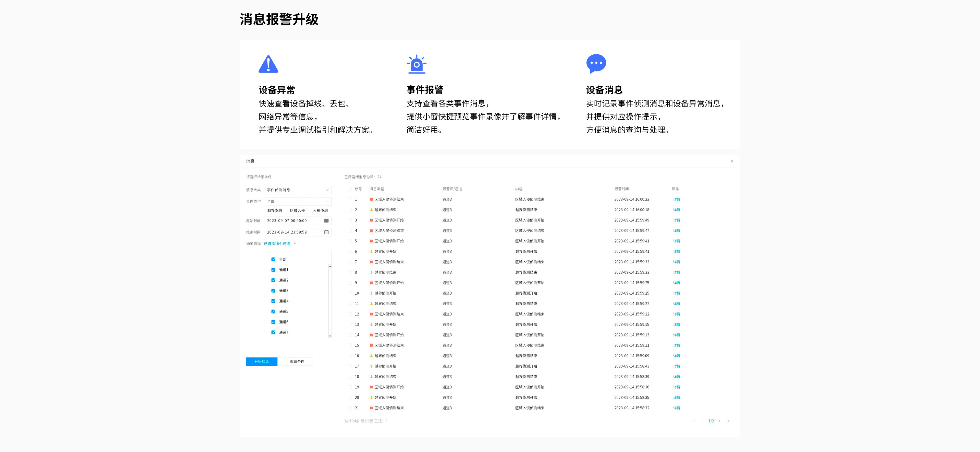The image size is (980, 452).
Task: Collapse the 已选择16个通道 channel list
Action: click(x=295, y=244)
